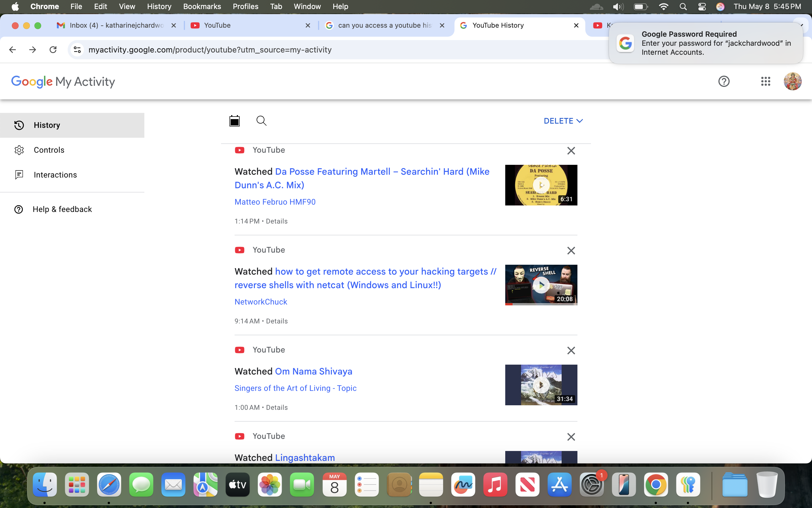Open the Bookmarks menu
Image resolution: width=812 pixels, height=508 pixels.
click(x=202, y=7)
